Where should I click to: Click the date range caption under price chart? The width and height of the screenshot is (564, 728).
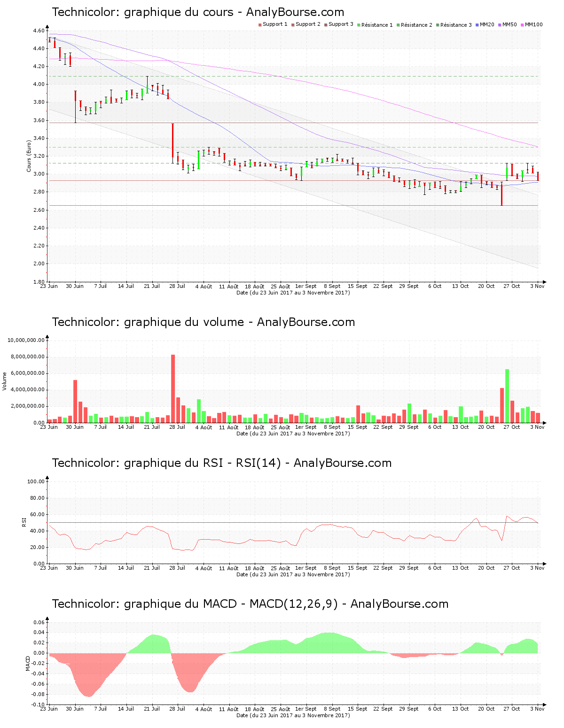click(293, 293)
